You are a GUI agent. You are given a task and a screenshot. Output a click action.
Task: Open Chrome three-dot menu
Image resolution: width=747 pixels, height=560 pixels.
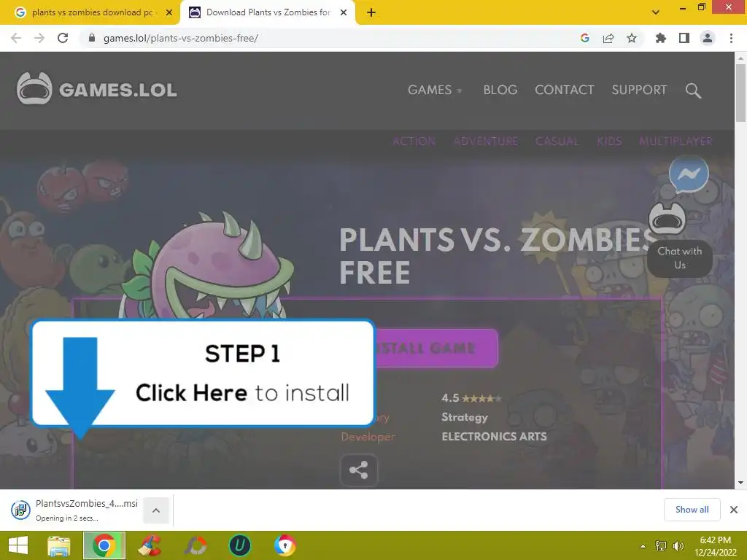[731, 38]
